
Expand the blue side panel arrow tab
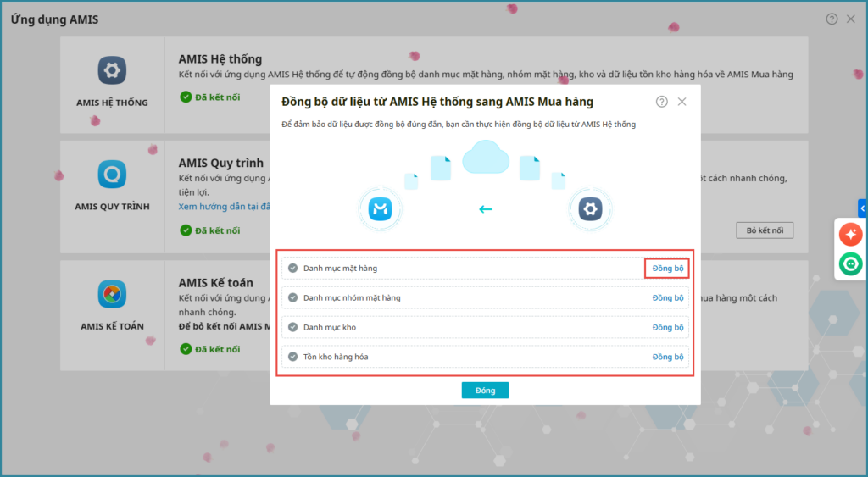pos(862,208)
